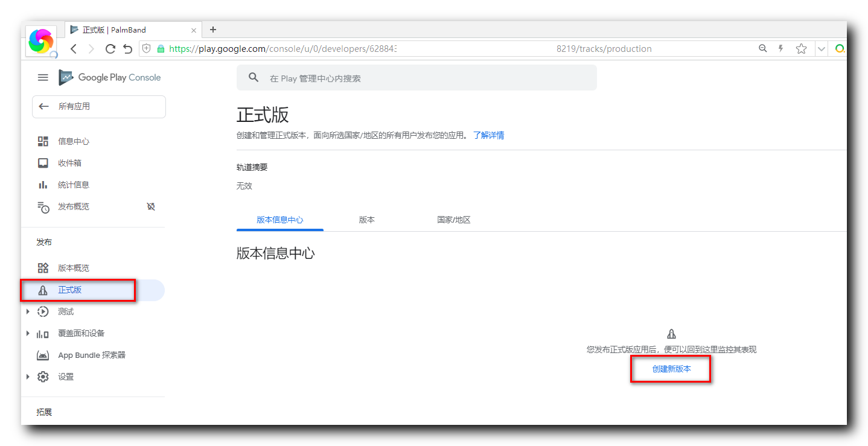Close the PalmBand browser tab
Viewport: 868px width, 446px height.
pos(194,30)
